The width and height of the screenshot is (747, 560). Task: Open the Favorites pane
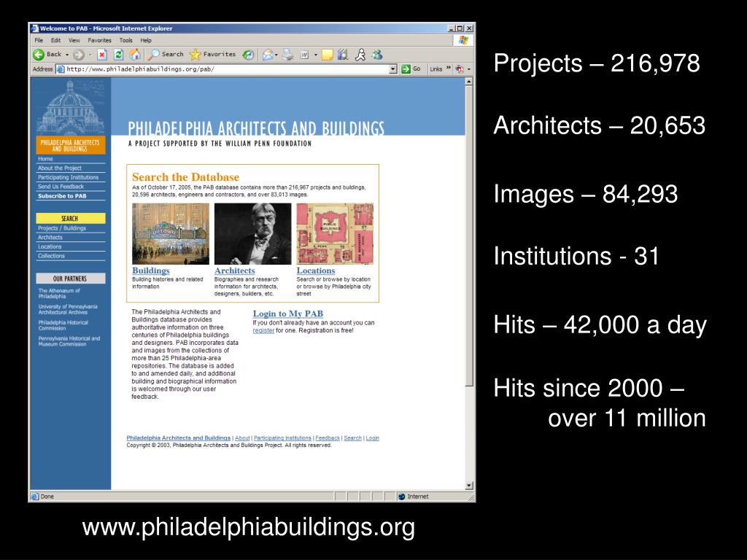[212, 55]
